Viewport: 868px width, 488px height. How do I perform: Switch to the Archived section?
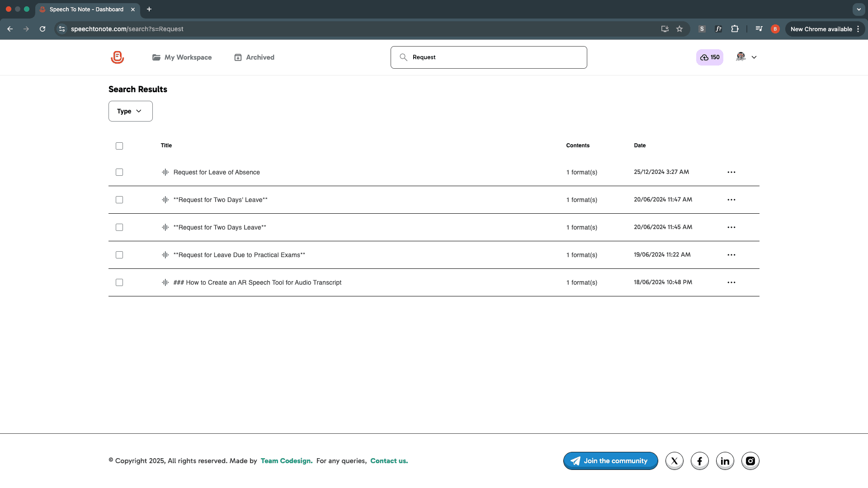[254, 57]
